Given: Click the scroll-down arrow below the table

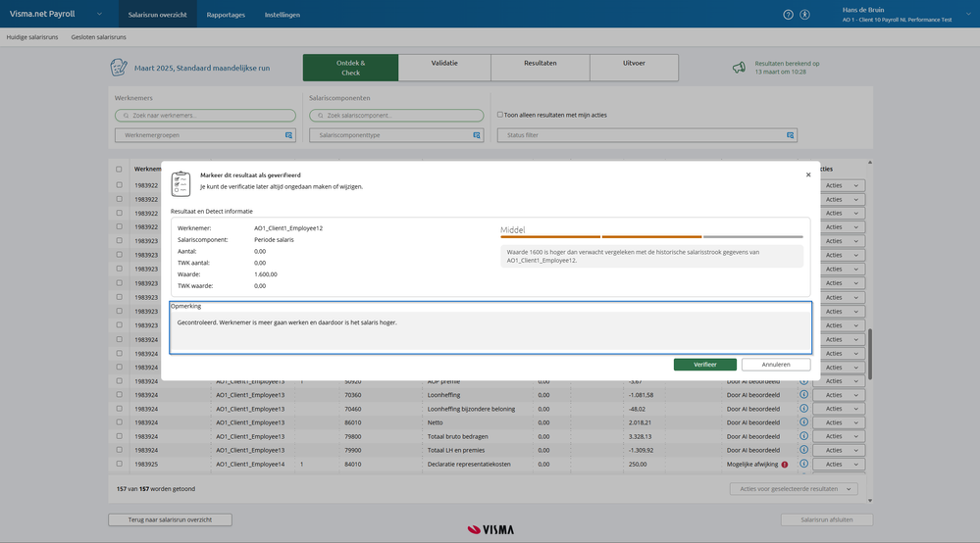Looking at the screenshot, I should click(869, 501).
